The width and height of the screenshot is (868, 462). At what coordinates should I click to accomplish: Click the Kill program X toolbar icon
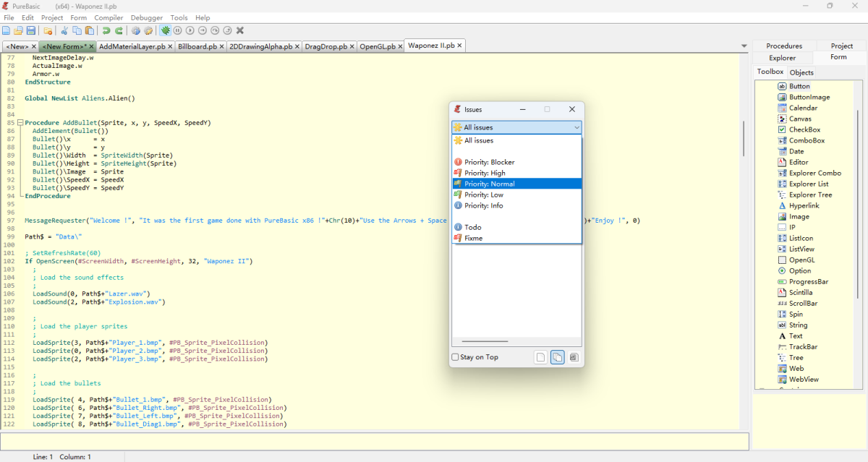[240, 30]
